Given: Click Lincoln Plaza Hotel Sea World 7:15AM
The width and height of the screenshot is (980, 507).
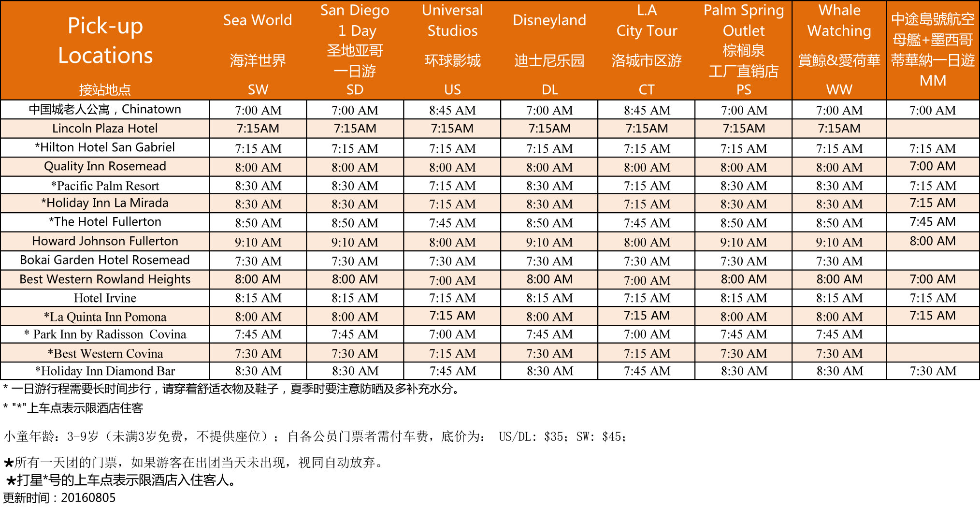Looking at the screenshot, I should tap(258, 129).
